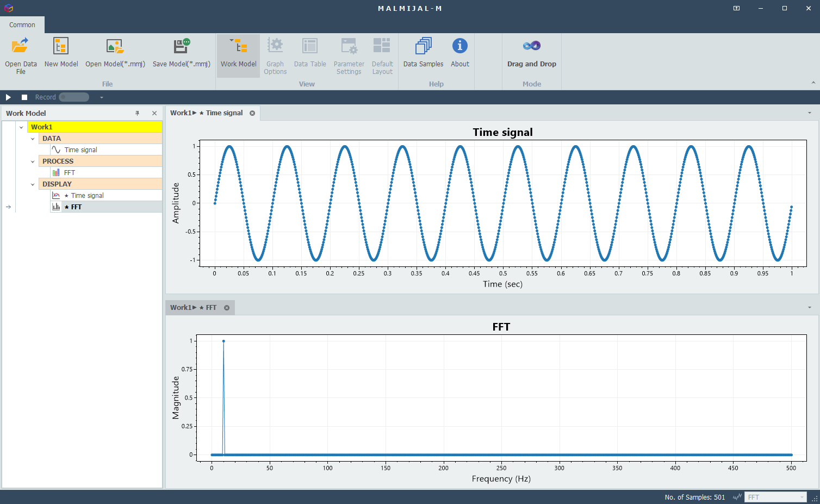This screenshot has height=504, width=820.
Task: Click the PROCESS group header
Action: point(100,161)
